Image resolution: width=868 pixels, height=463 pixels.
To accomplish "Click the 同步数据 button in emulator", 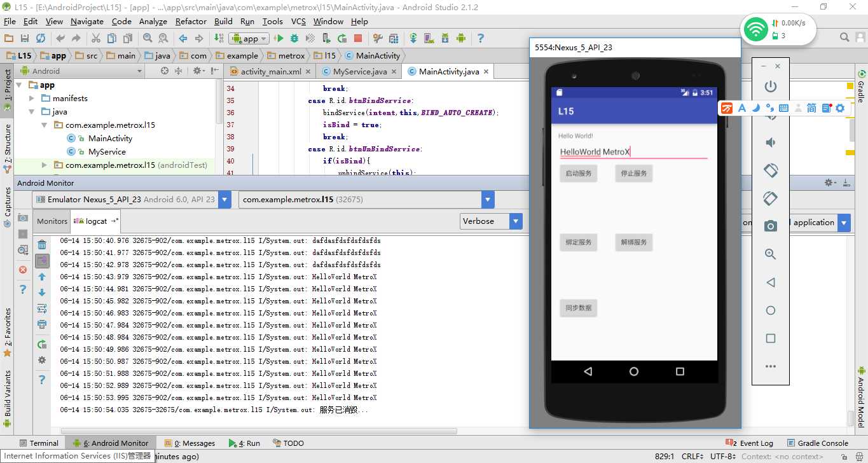I will pos(578,308).
